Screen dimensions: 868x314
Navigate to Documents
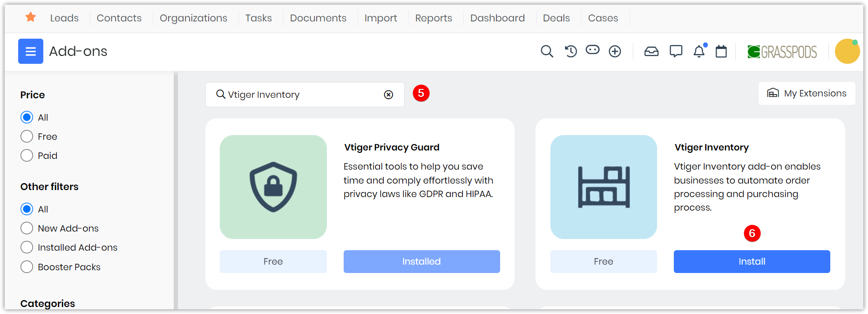[318, 18]
